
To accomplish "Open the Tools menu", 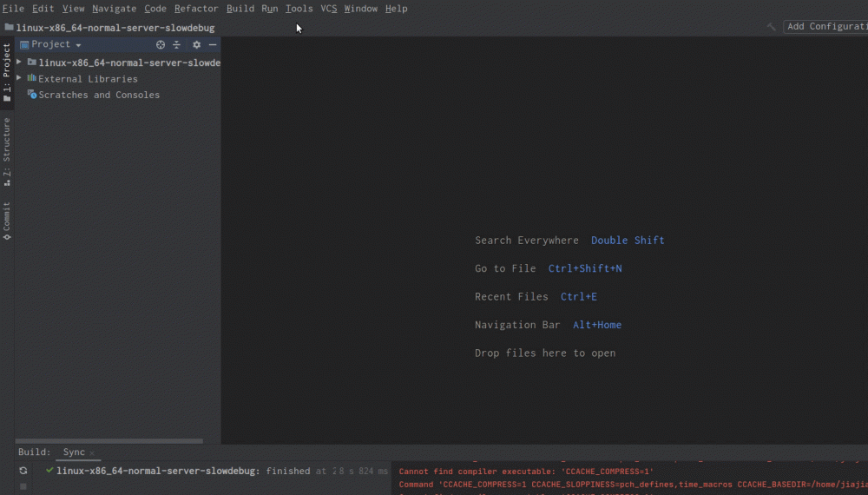I will pyautogui.click(x=299, y=9).
